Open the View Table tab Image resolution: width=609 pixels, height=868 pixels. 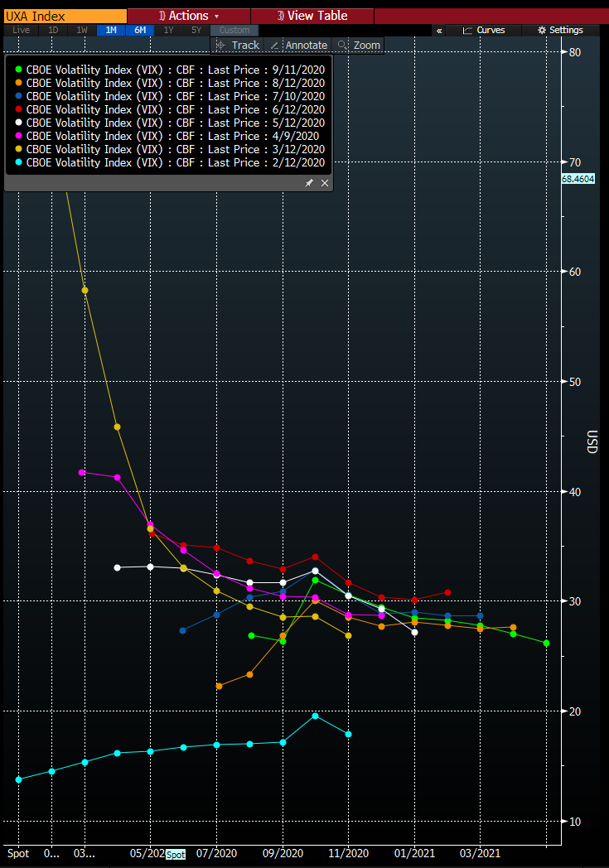click(312, 16)
